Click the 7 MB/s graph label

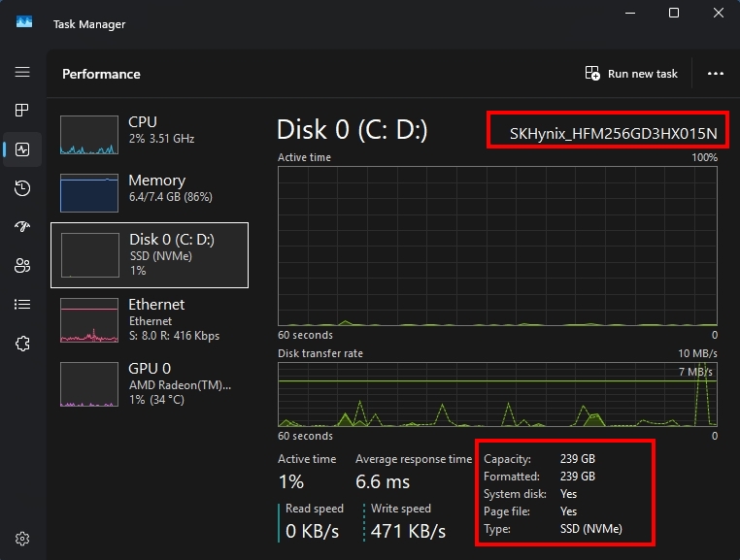695,372
